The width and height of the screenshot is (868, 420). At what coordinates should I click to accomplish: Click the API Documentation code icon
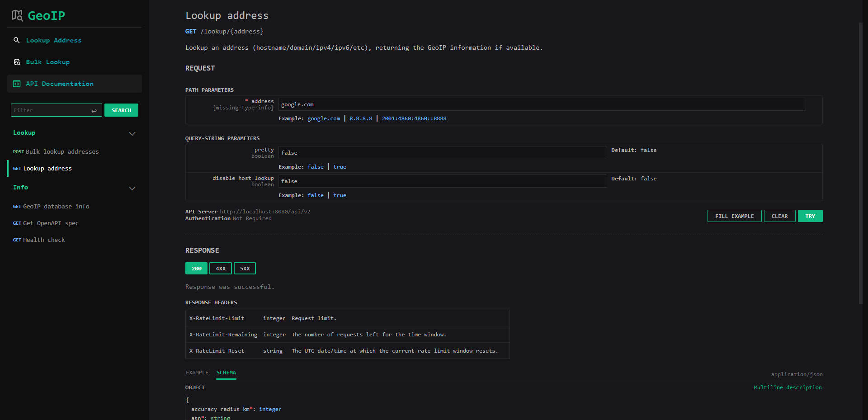pos(17,84)
